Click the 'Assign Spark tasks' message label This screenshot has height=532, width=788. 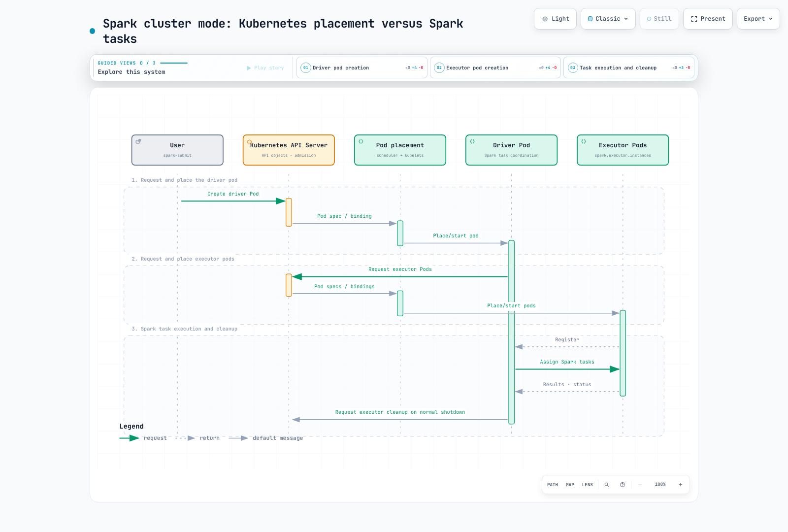click(567, 362)
